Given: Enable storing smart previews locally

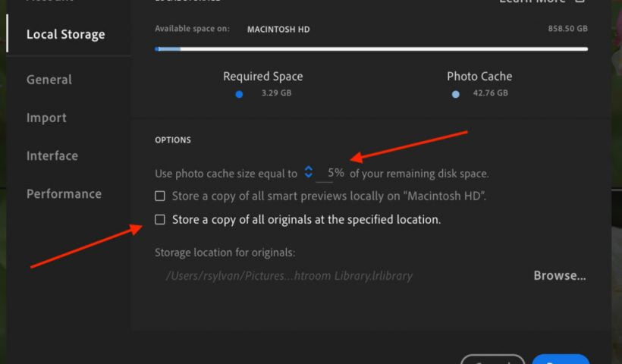Looking at the screenshot, I should click(x=160, y=196).
